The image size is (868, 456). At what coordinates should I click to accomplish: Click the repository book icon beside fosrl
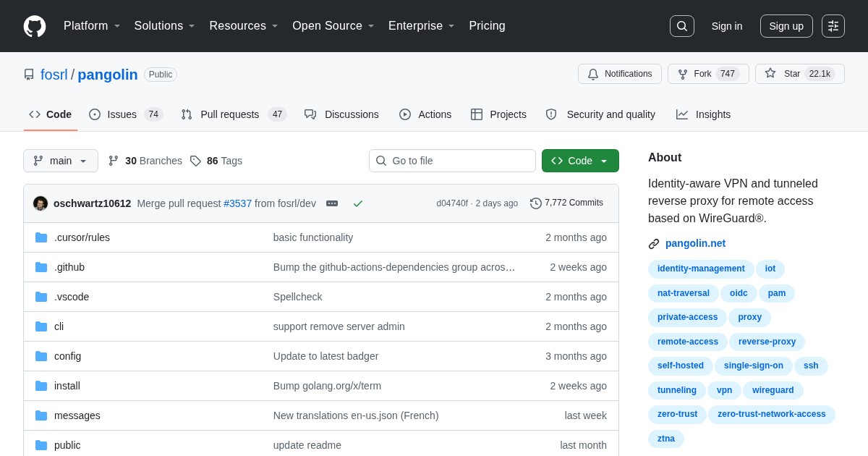click(29, 75)
